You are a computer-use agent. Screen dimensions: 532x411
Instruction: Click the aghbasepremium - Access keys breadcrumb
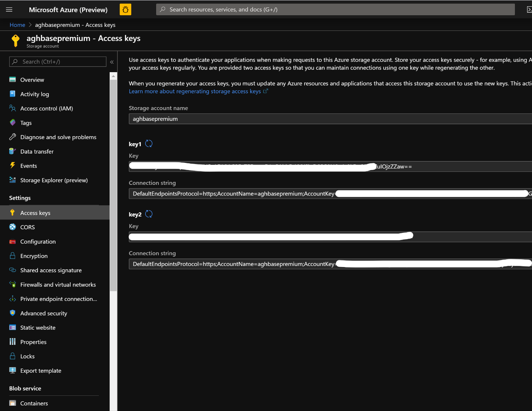pos(75,25)
